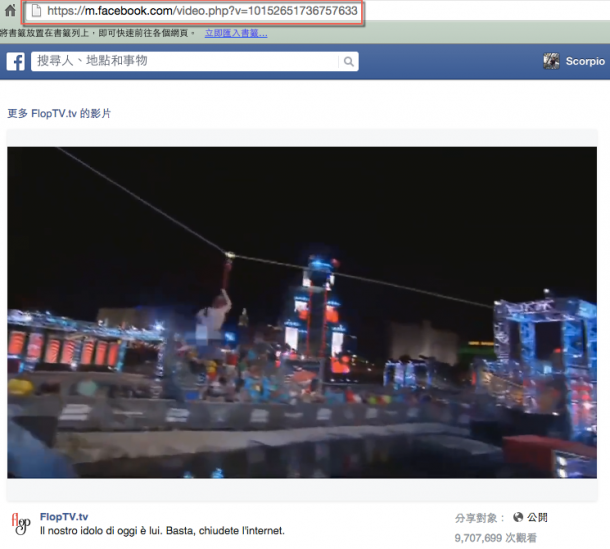
Task: Click the FlopTV flop logo avatar
Action: tap(21, 524)
